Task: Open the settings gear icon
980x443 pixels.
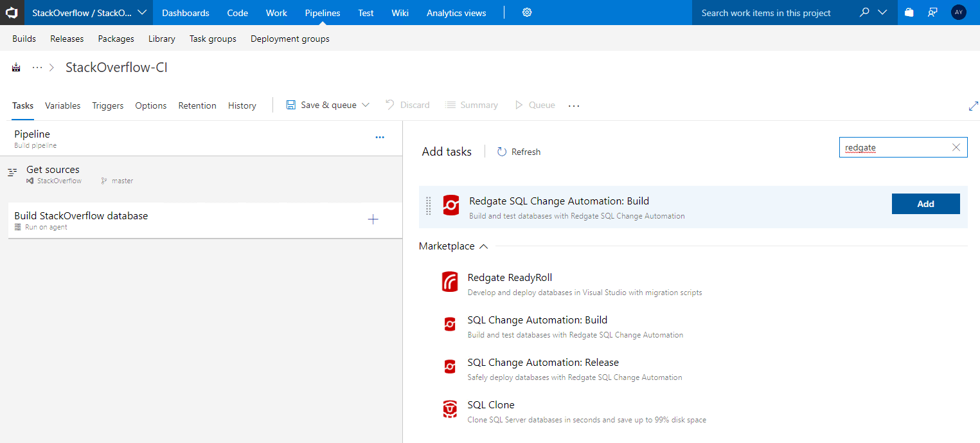Action: tap(527, 12)
